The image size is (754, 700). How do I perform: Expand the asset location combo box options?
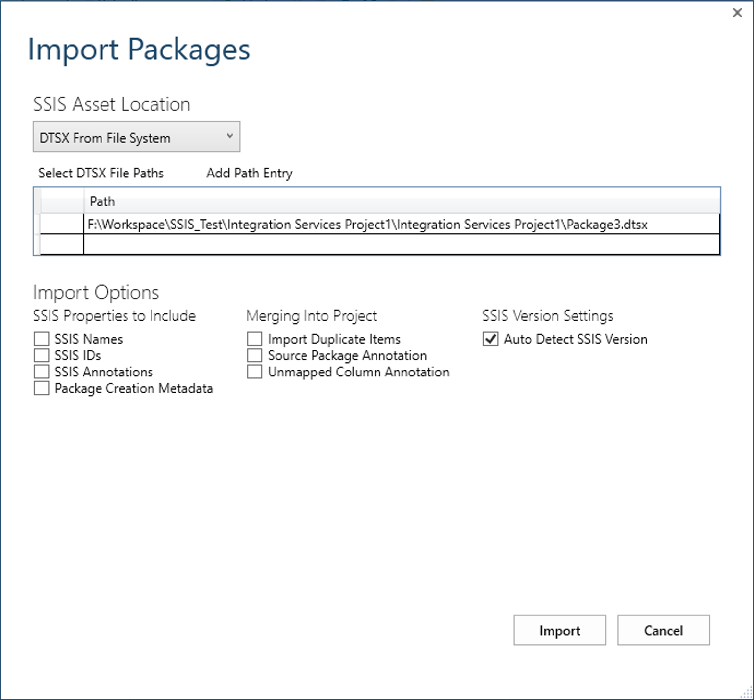point(136,137)
